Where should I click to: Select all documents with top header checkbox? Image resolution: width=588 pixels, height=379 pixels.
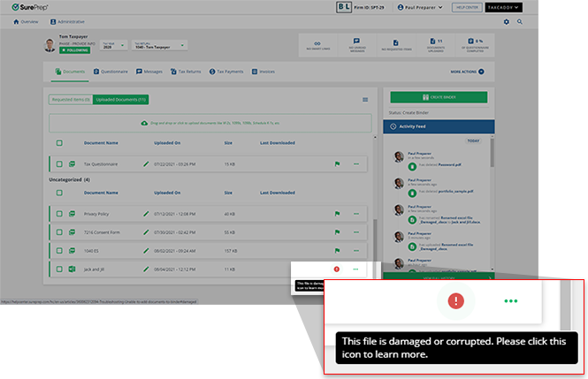(x=59, y=143)
